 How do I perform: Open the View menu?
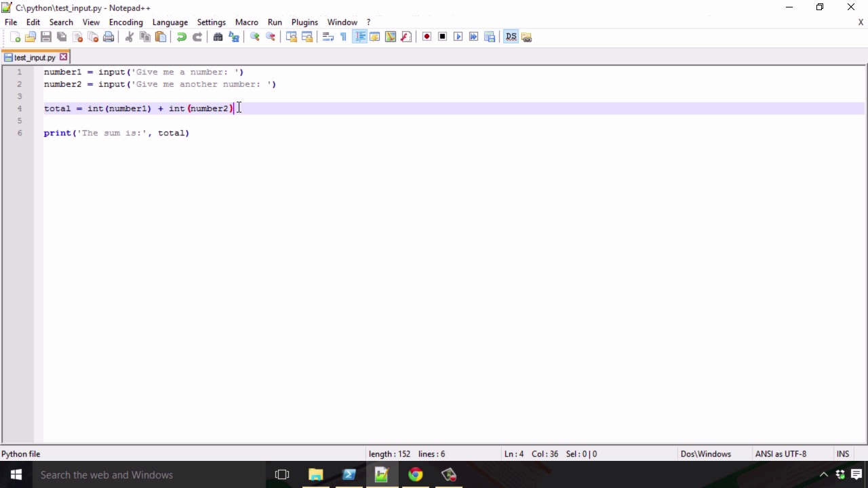tap(91, 22)
